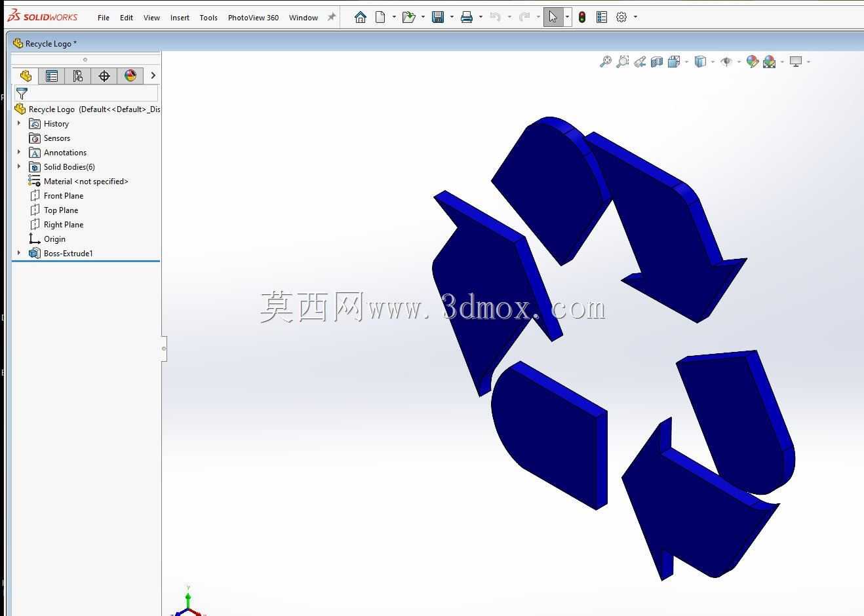864x616 pixels.
Task: Print the current document
Action: point(467,17)
